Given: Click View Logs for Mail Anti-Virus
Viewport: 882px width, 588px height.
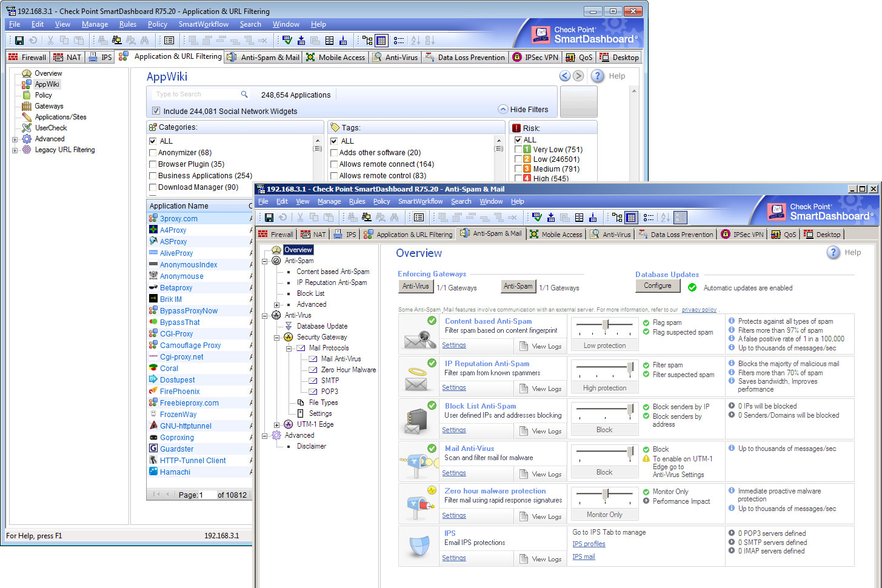Looking at the screenshot, I should [x=540, y=473].
